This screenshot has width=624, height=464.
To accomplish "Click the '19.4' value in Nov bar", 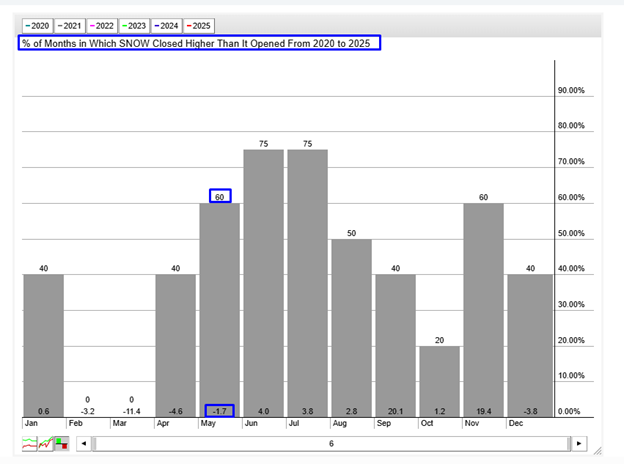I will [484, 411].
